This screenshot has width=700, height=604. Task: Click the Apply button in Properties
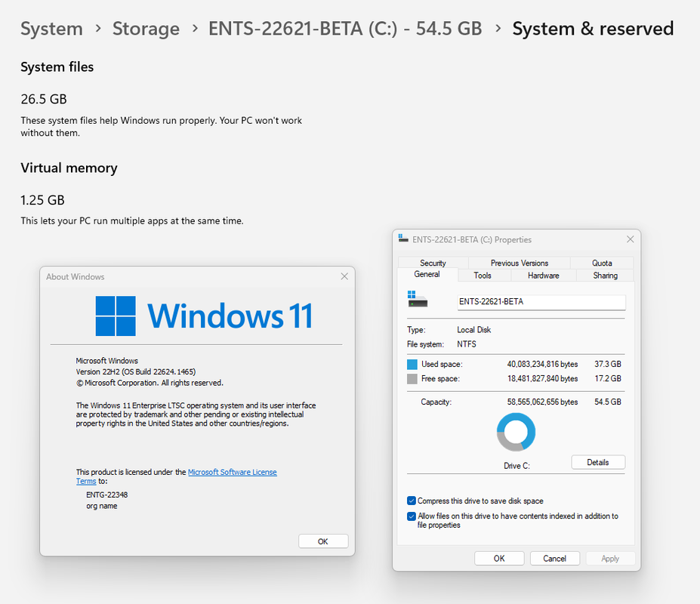pos(610,559)
